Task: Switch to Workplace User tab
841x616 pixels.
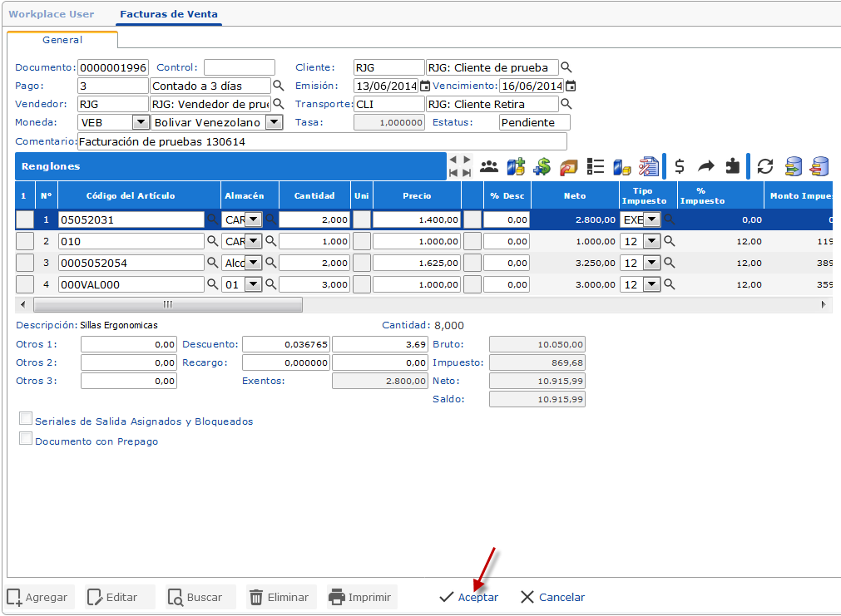Action: coord(51,14)
